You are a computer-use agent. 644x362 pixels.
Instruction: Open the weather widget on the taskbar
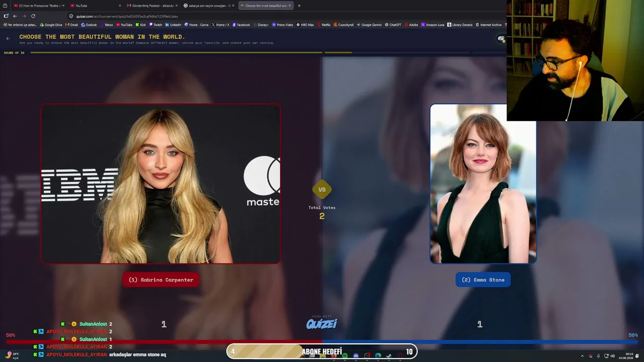(x=13, y=355)
